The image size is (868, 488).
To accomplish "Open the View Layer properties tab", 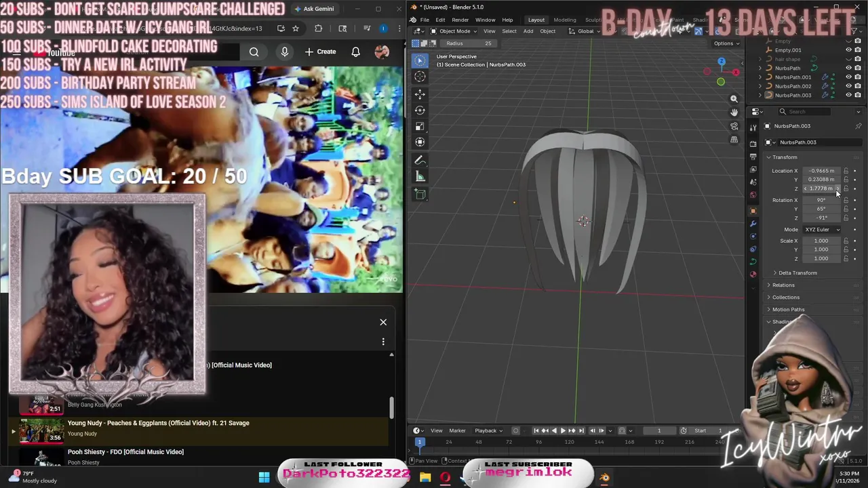I will pyautogui.click(x=753, y=169).
